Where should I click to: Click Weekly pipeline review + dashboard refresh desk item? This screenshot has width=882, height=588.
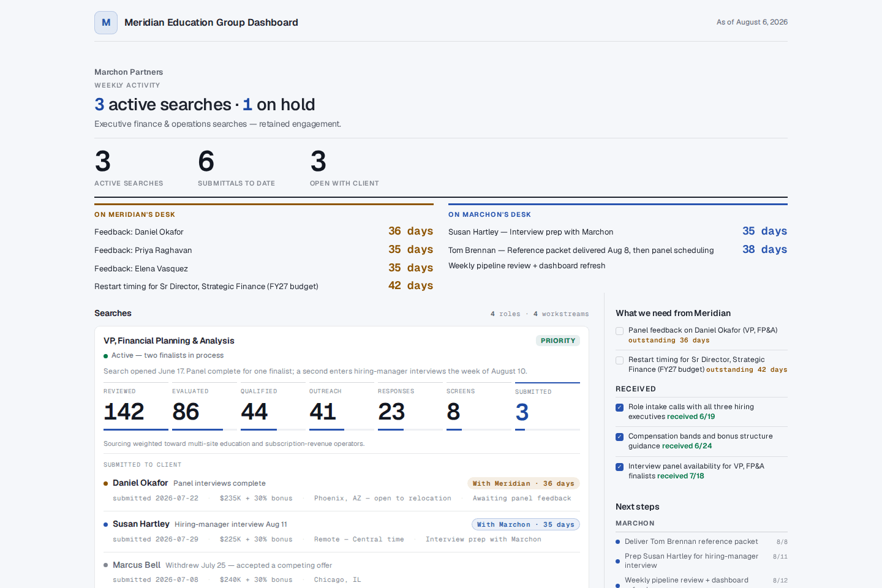tap(527, 266)
